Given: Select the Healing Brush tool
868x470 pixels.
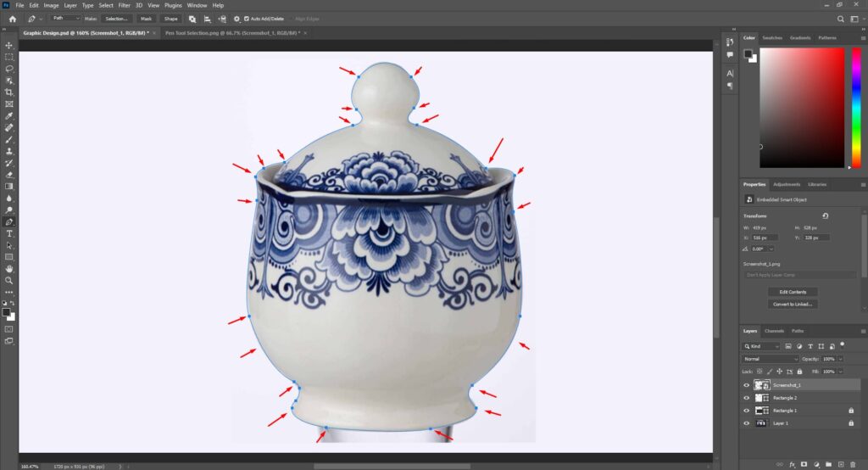Looking at the screenshot, I should (8, 127).
